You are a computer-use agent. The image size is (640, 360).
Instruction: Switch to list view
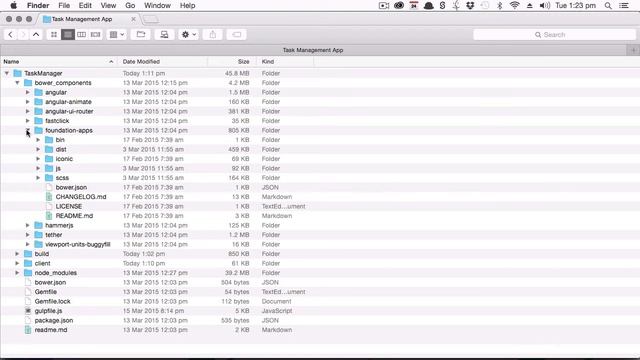coord(68,35)
